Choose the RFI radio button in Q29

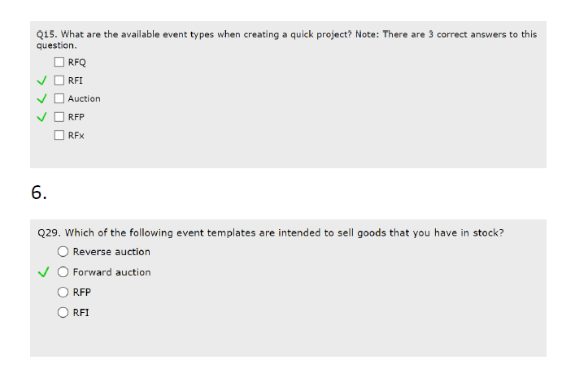64,311
